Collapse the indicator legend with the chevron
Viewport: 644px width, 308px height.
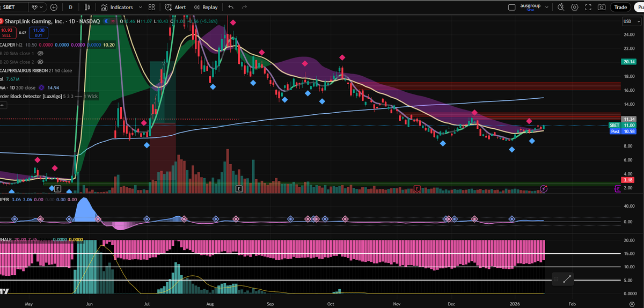click(x=2, y=105)
